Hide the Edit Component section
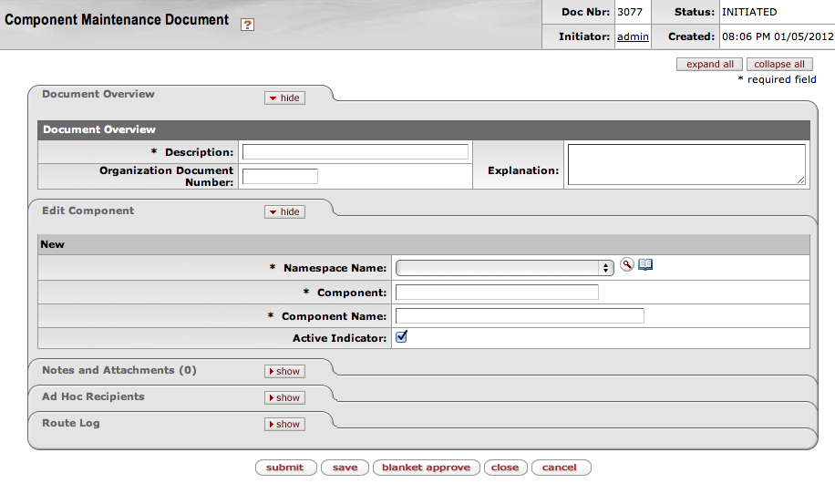835x504 pixels. (x=285, y=211)
